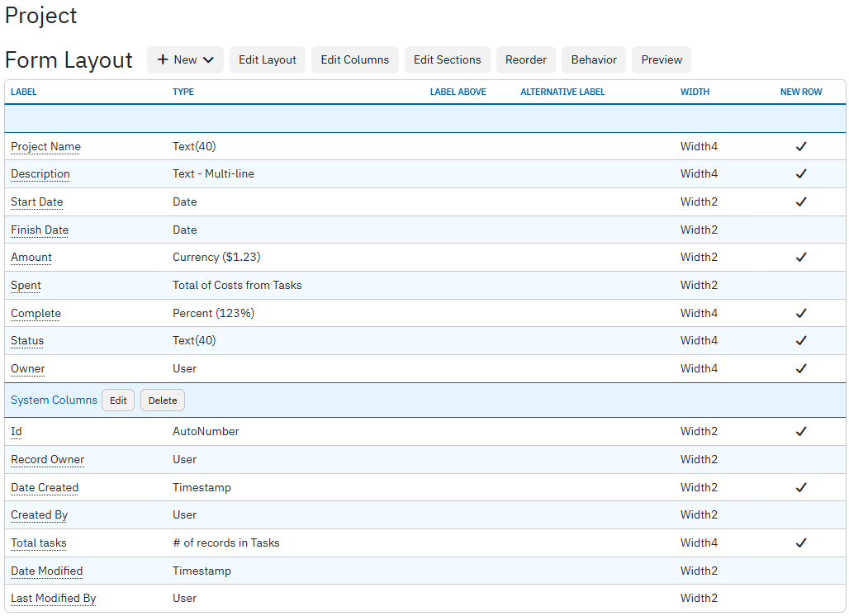Viewport: 849px width, 616px height.
Task: Open the Behavior settings
Action: (x=594, y=60)
